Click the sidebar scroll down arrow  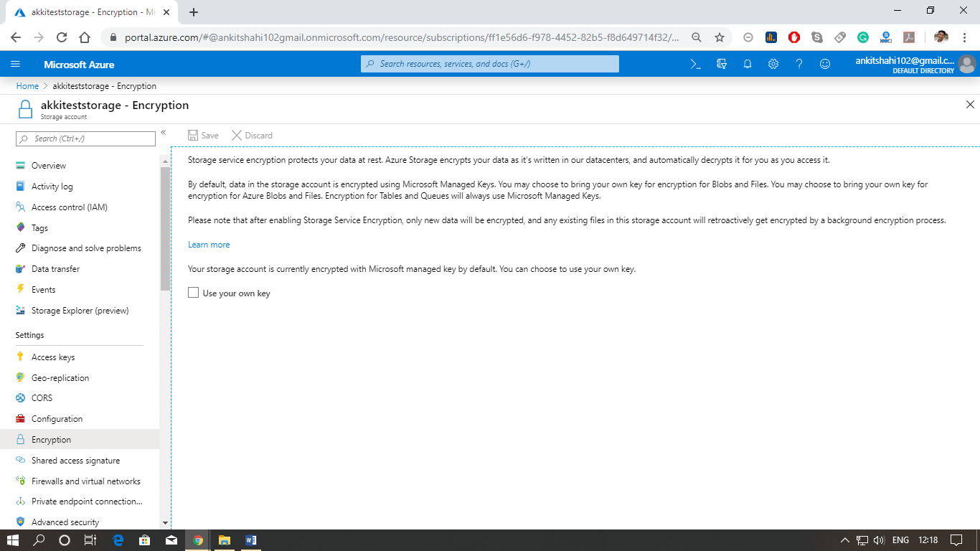point(165,523)
